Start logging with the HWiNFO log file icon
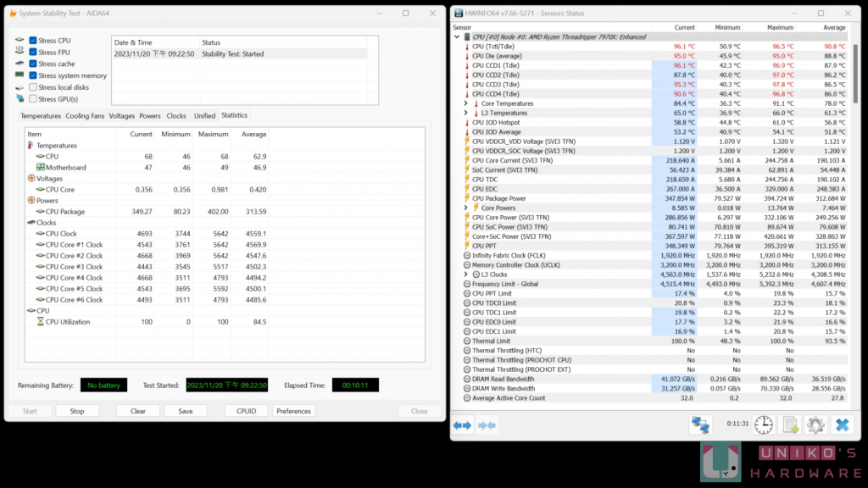Image resolution: width=868 pixels, height=488 pixels. [790, 425]
